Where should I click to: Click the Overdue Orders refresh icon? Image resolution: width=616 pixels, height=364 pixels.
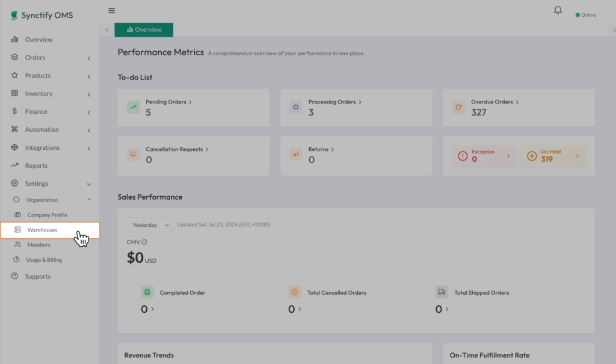tap(458, 107)
